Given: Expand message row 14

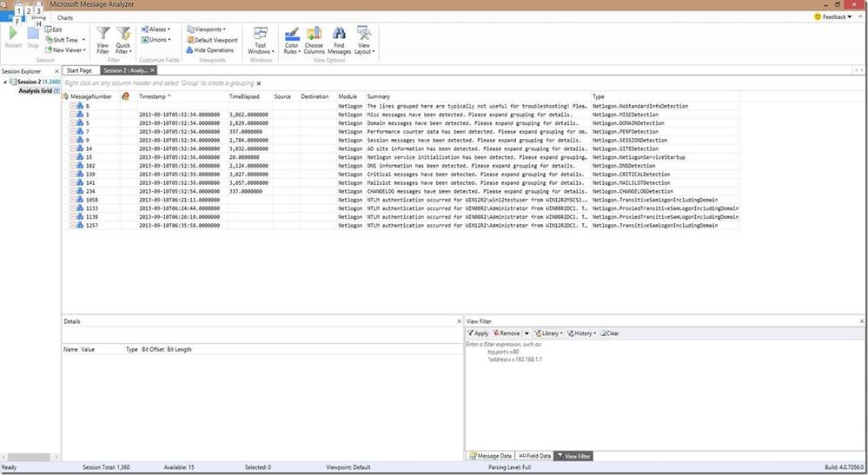Looking at the screenshot, I should [x=72, y=148].
